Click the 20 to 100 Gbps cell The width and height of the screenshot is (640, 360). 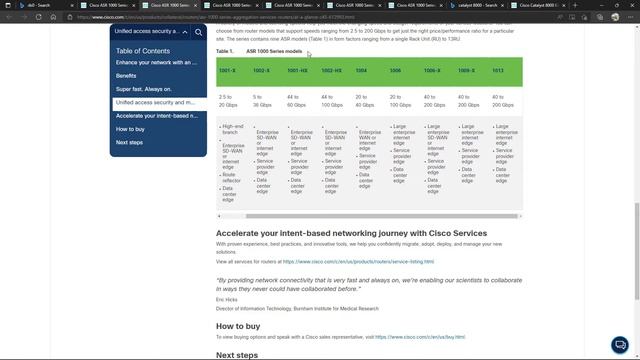tap(400, 101)
